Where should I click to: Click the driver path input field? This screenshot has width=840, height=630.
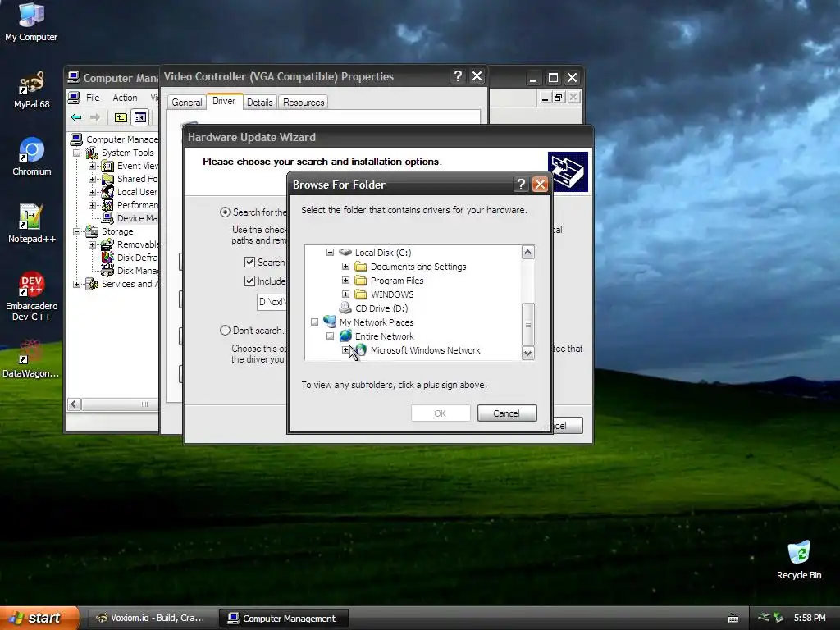[x=272, y=302]
